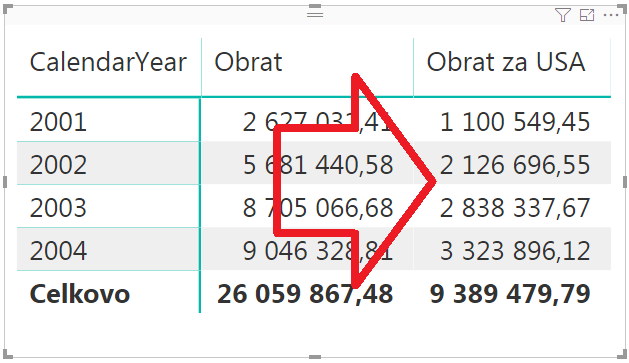Select the 2003 year row cell
The image size is (629, 363).
pos(58,208)
